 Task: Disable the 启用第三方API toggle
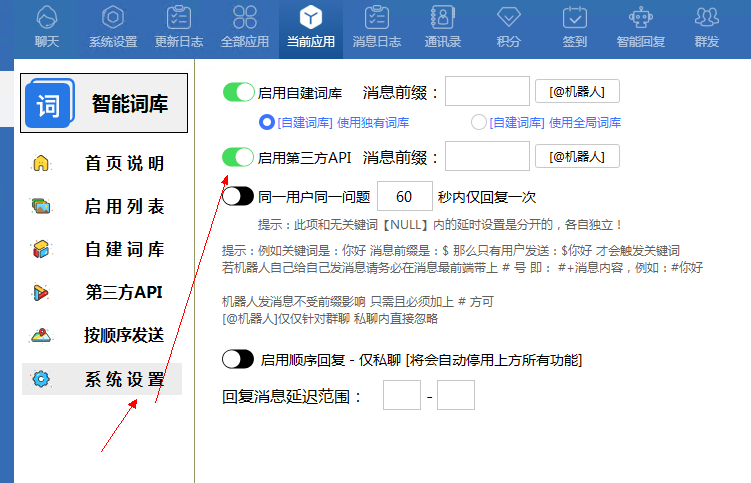238,157
